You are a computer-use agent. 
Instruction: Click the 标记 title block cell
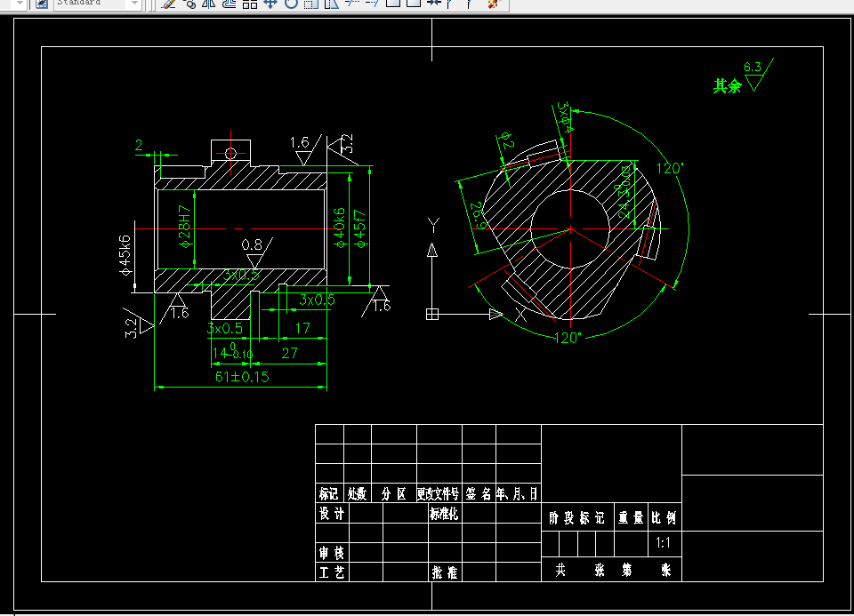328,493
